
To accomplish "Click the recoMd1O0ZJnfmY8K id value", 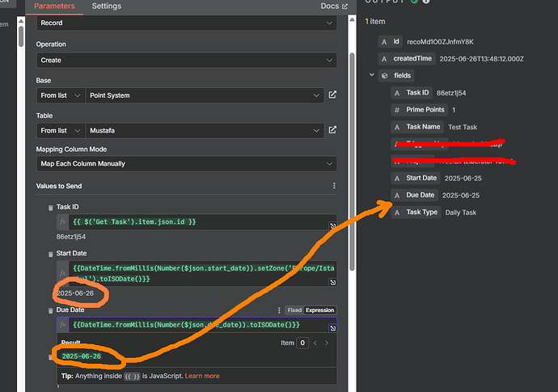I will pyautogui.click(x=440, y=42).
